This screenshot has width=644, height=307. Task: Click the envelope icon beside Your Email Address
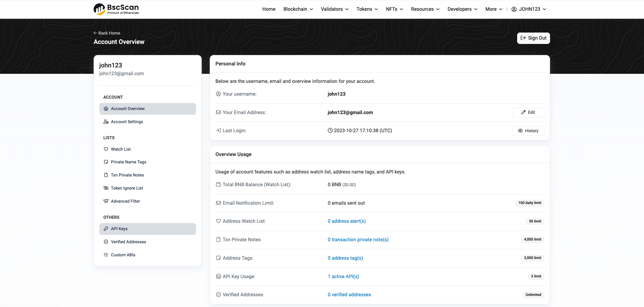click(218, 112)
